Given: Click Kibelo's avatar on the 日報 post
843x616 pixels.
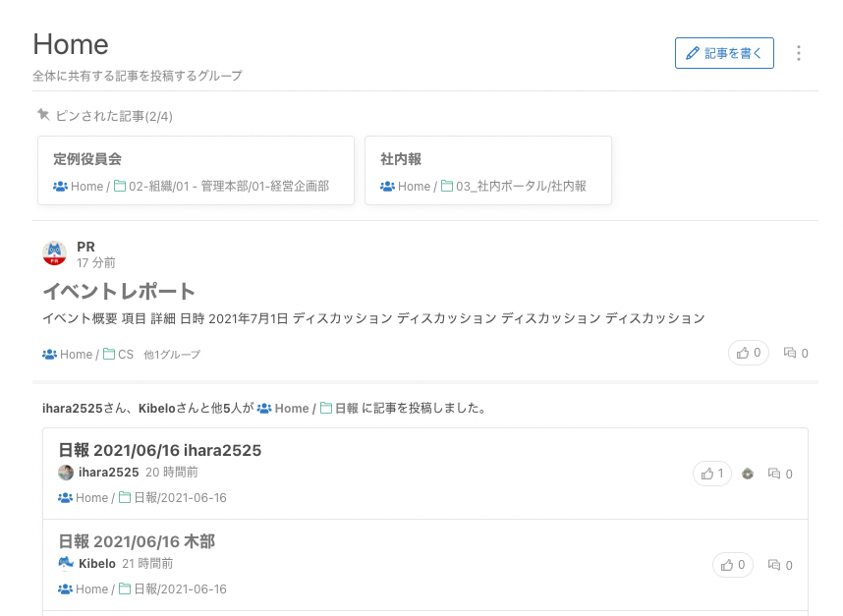Looking at the screenshot, I should pos(66,563).
